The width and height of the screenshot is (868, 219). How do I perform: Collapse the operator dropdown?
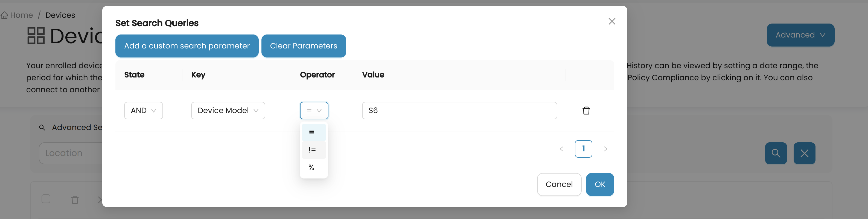(314, 111)
